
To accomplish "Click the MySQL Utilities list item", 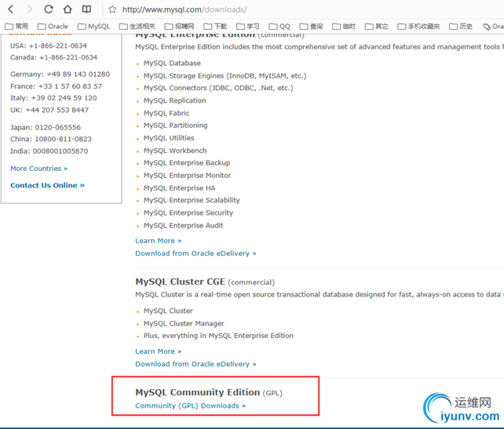I will [169, 138].
